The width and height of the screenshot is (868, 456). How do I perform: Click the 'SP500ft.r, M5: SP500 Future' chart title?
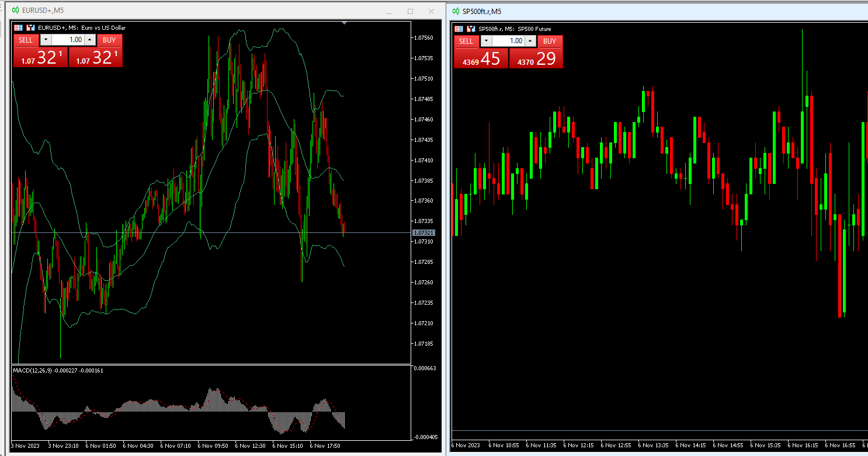[x=515, y=29]
